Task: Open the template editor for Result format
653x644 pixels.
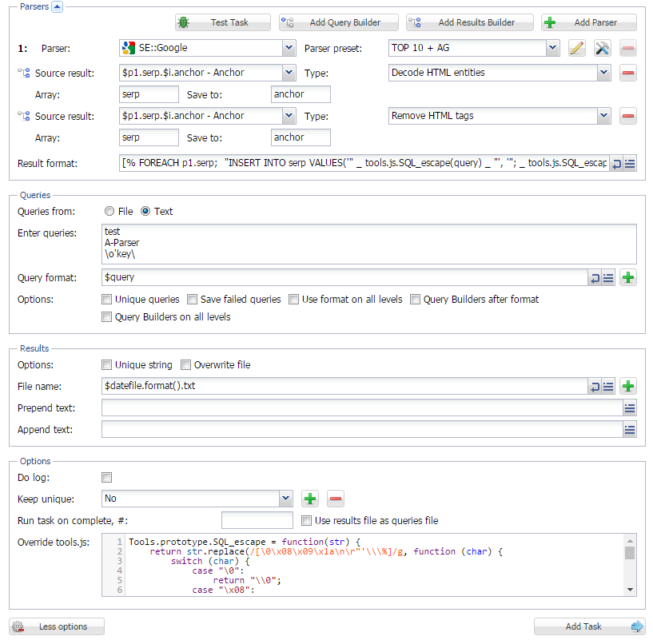Action: [x=629, y=163]
